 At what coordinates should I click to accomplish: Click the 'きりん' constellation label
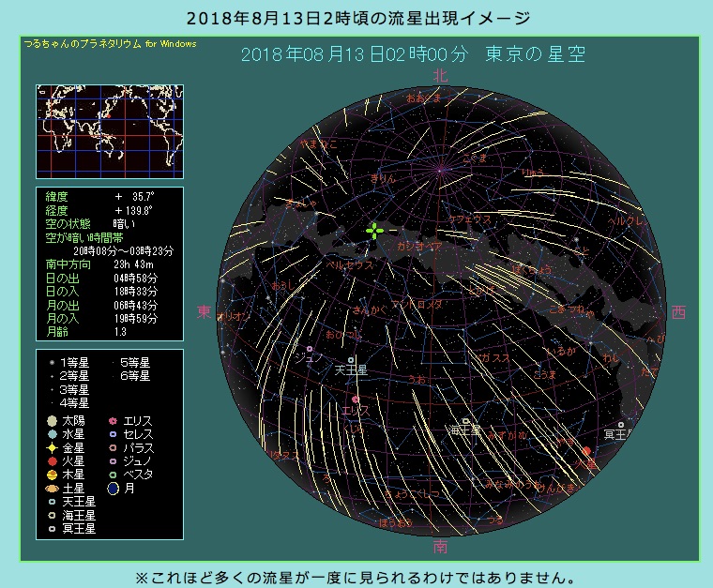[x=383, y=178]
